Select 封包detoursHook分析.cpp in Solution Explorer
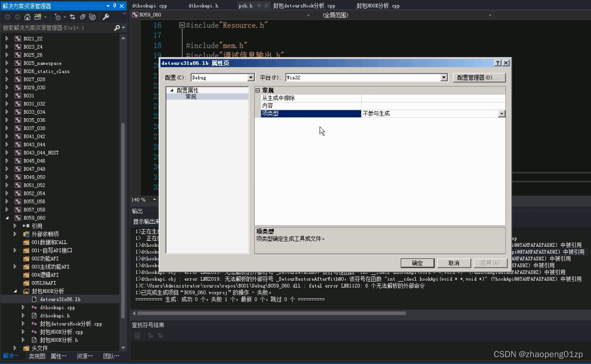591x364 pixels. pos(71,324)
